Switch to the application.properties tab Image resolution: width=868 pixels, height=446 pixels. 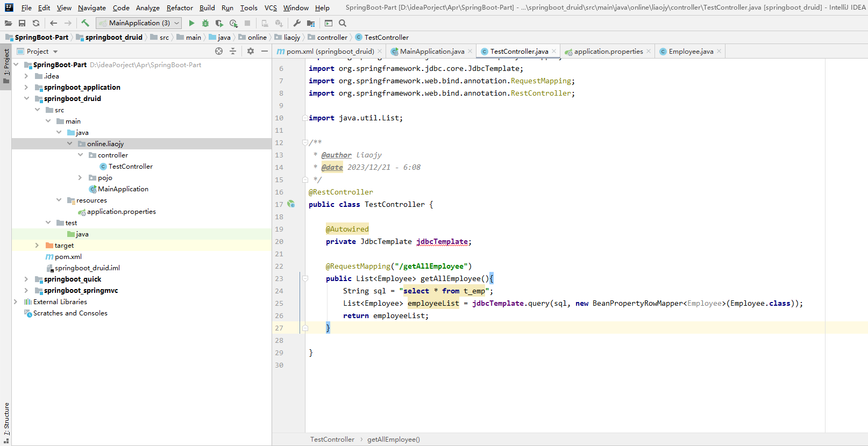(x=608, y=51)
